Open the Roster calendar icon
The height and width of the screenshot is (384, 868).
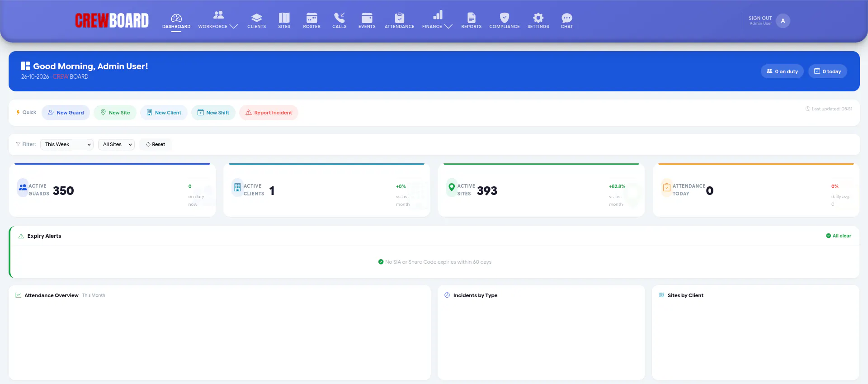tap(311, 18)
